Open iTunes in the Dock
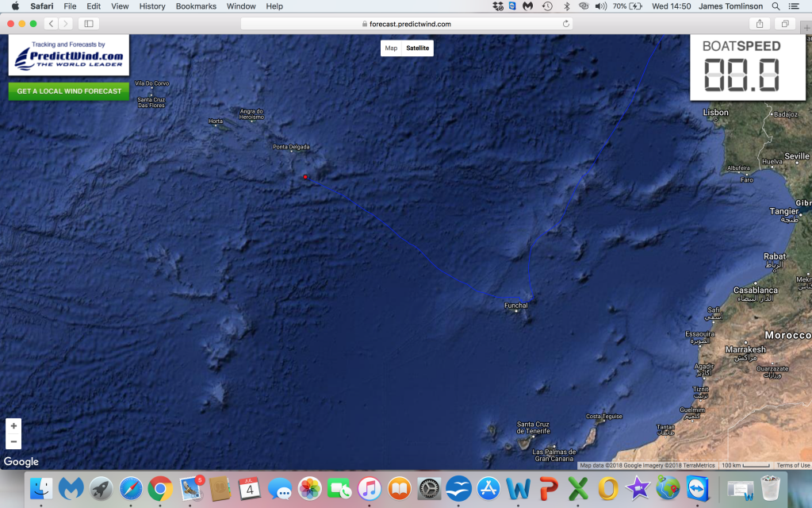 [x=370, y=488]
